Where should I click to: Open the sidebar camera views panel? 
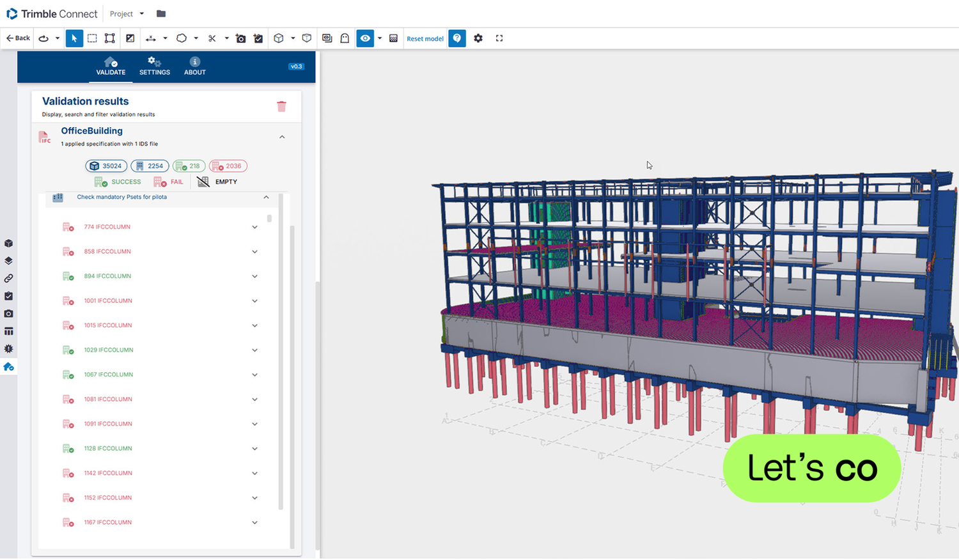pyautogui.click(x=8, y=314)
